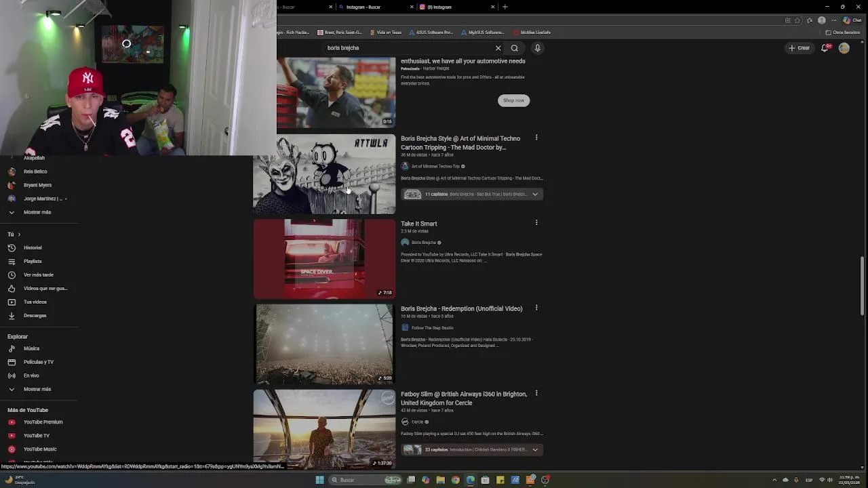868x488 pixels.
Task: Open options menu for Fatboy Slim video
Action: (x=536, y=393)
